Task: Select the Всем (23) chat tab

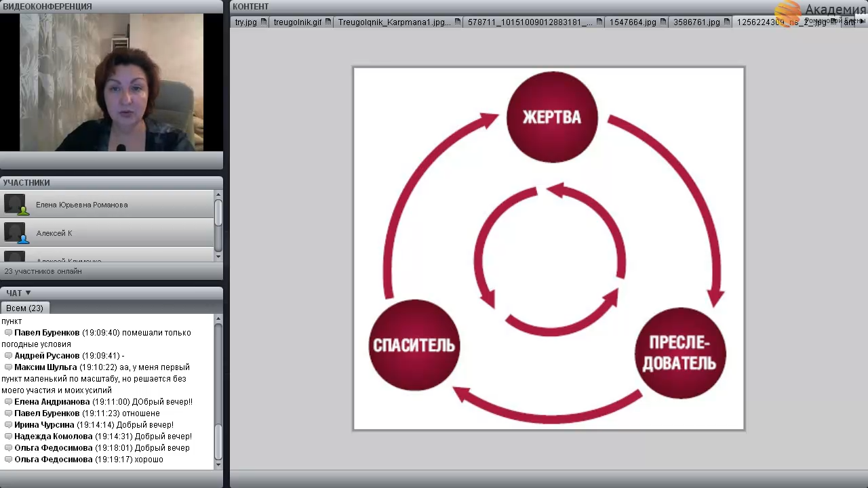Action: tap(24, 308)
